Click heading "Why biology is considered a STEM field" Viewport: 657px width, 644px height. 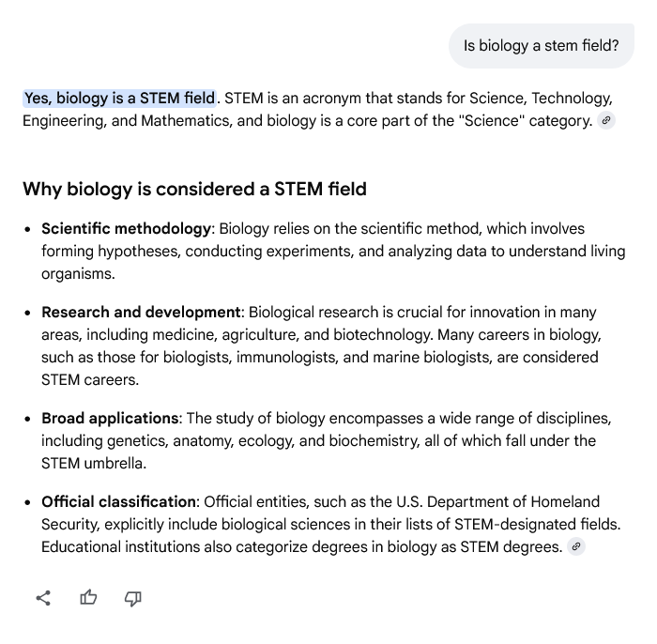[x=194, y=190]
